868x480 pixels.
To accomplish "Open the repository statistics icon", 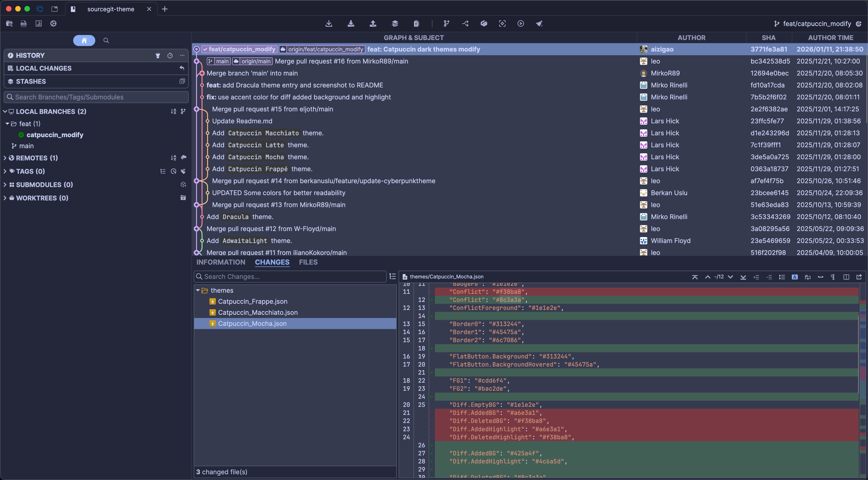I will tap(39, 23).
